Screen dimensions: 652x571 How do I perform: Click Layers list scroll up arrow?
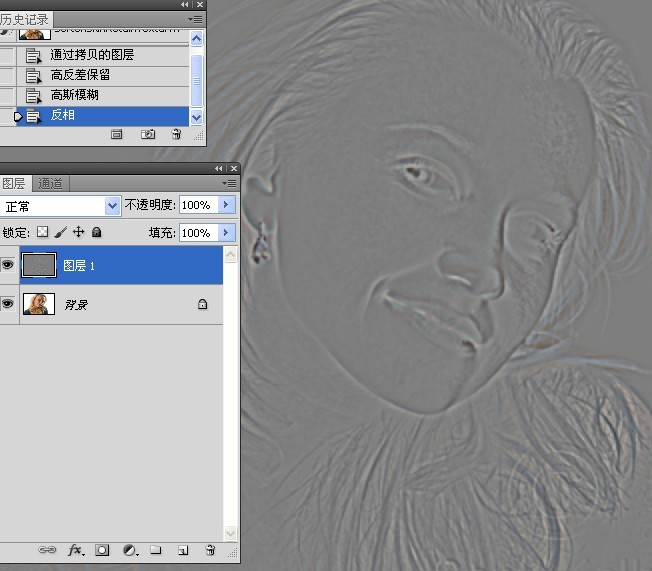230,255
